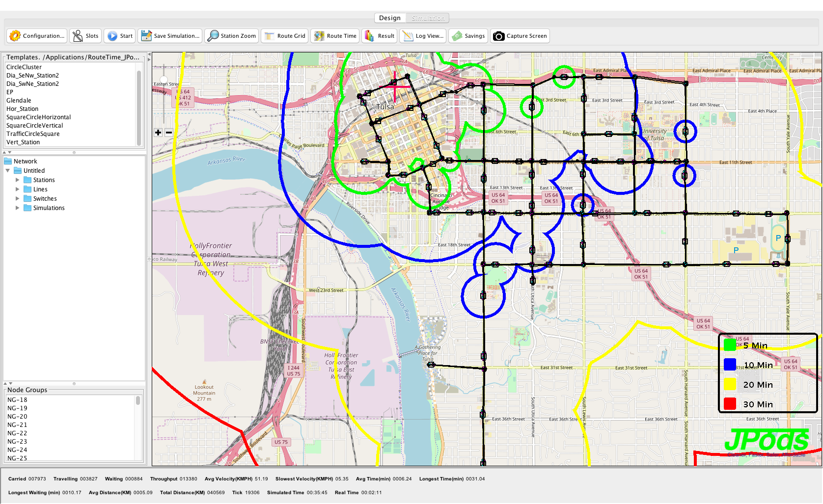Expand the Stations folder
Screen dimensions: 823x504
tap(18, 180)
